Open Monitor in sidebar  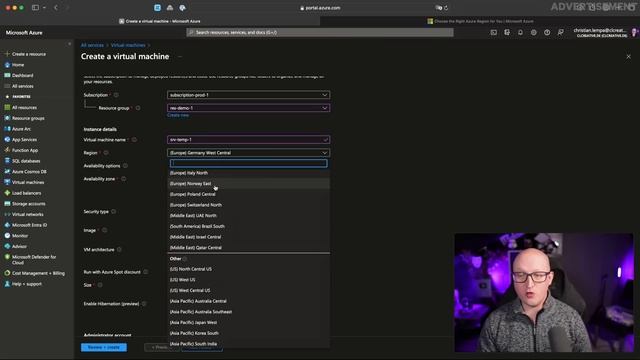pos(16,236)
